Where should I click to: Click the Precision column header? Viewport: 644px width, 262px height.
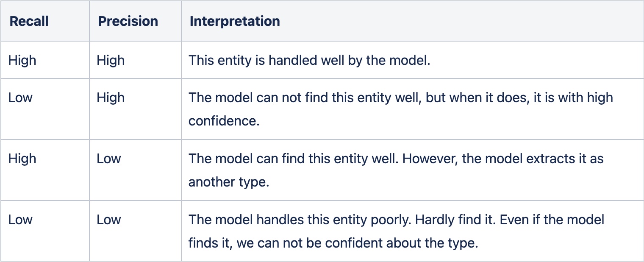128,21
